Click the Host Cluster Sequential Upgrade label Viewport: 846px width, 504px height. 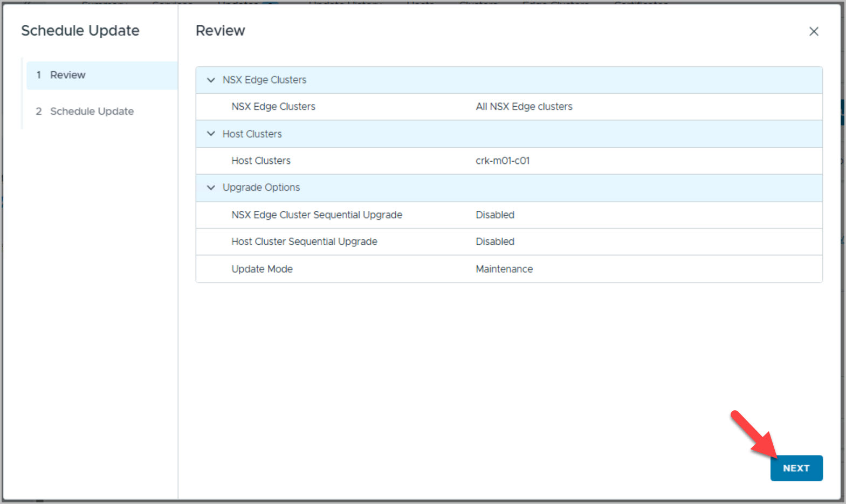[304, 241]
